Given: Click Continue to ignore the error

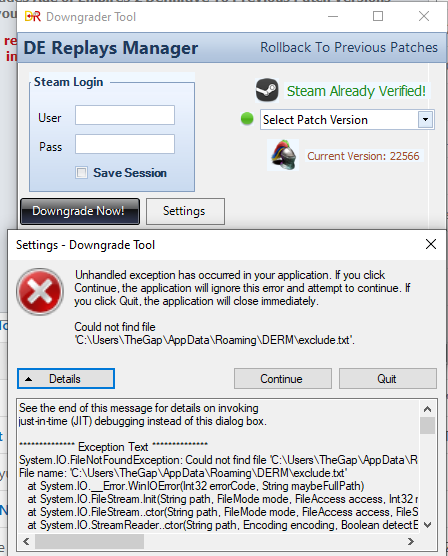Looking at the screenshot, I should [283, 379].
